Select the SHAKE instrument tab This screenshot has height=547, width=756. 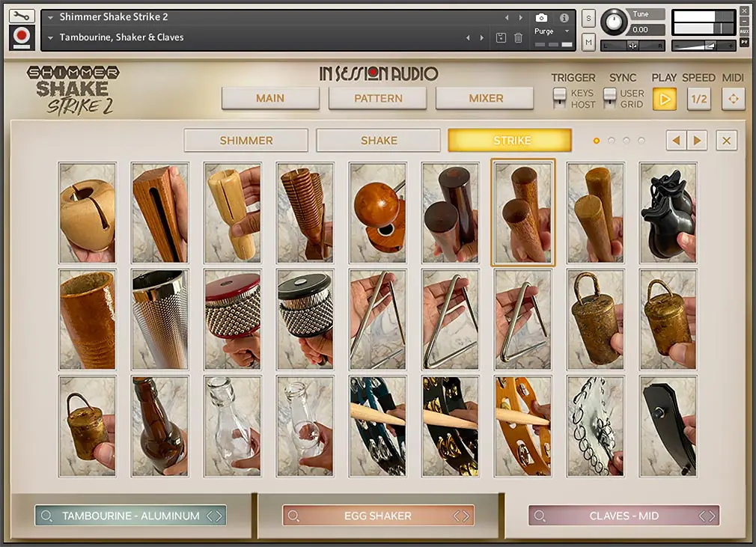pyautogui.click(x=379, y=140)
